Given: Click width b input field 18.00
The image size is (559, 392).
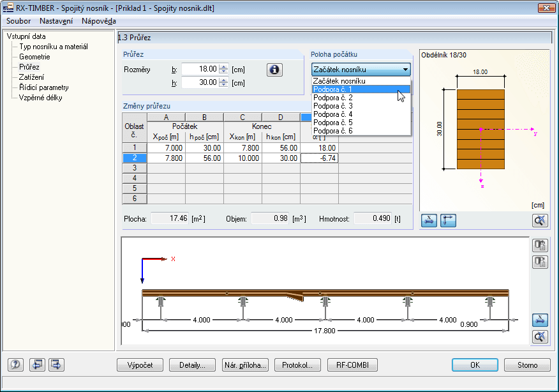Looking at the screenshot, I should pyautogui.click(x=200, y=69).
